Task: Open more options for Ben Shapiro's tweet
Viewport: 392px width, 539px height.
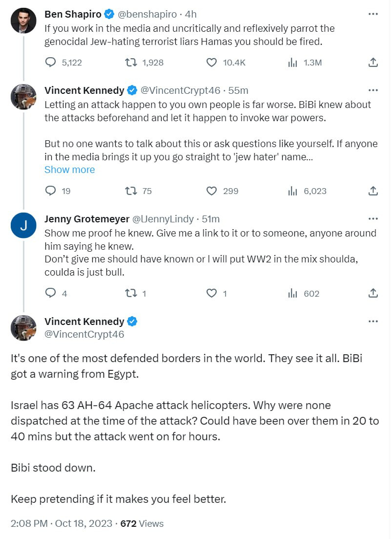Action: pos(373,14)
